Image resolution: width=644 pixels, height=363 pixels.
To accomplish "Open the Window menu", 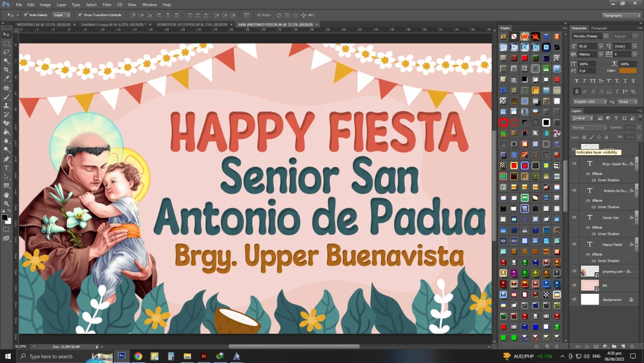I will pyautogui.click(x=149, y=5).
